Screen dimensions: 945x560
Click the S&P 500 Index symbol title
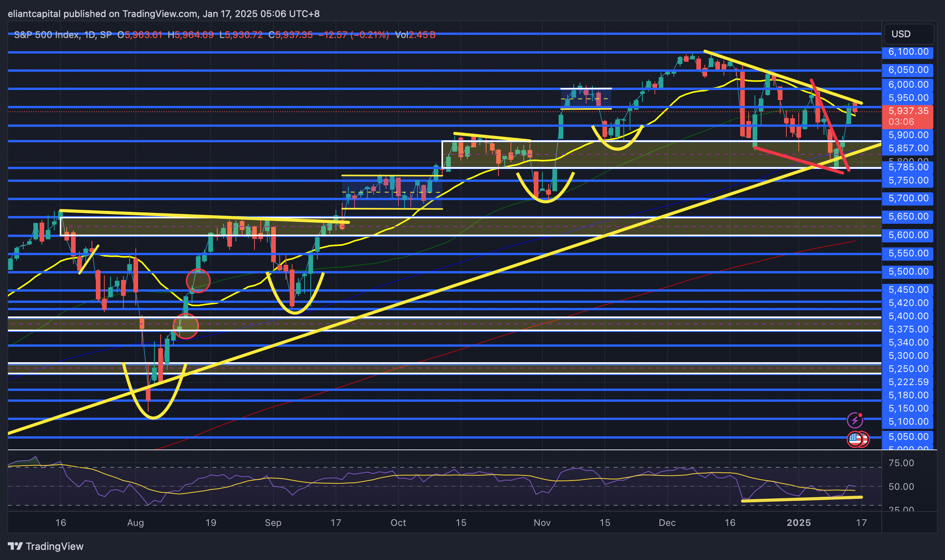47,35
